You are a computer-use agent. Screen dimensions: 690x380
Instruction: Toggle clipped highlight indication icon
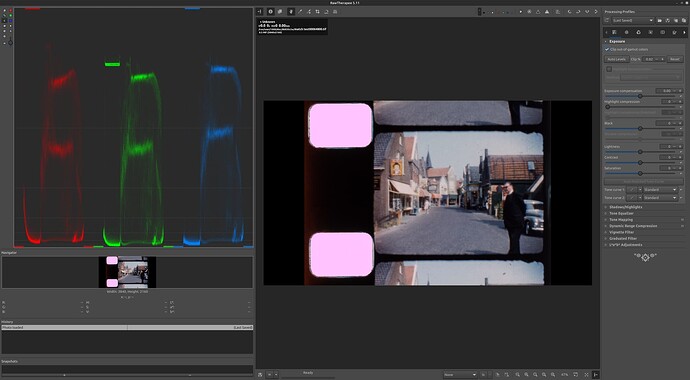(547, 11)
